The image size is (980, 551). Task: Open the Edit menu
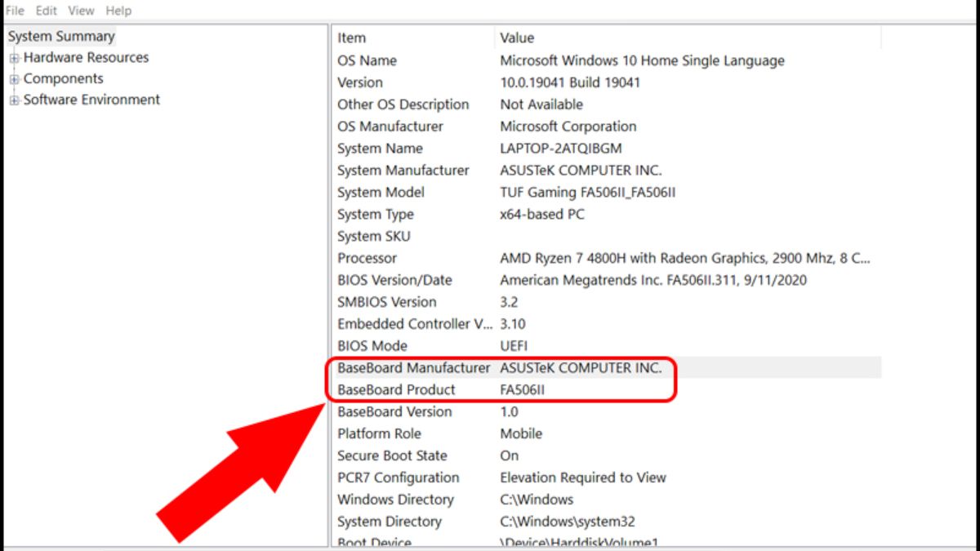pyautogui.click(x=46, y=11)
